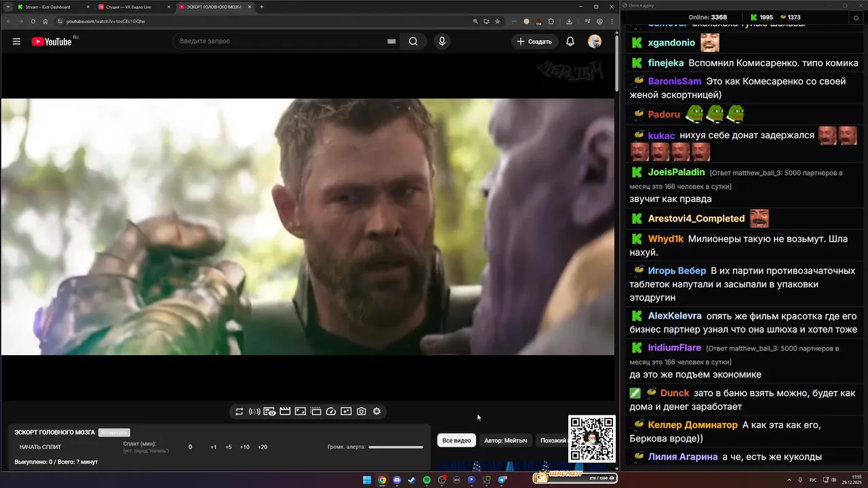
Task: Click the Копировать button beside video title
Action: (x=114, y=432)
